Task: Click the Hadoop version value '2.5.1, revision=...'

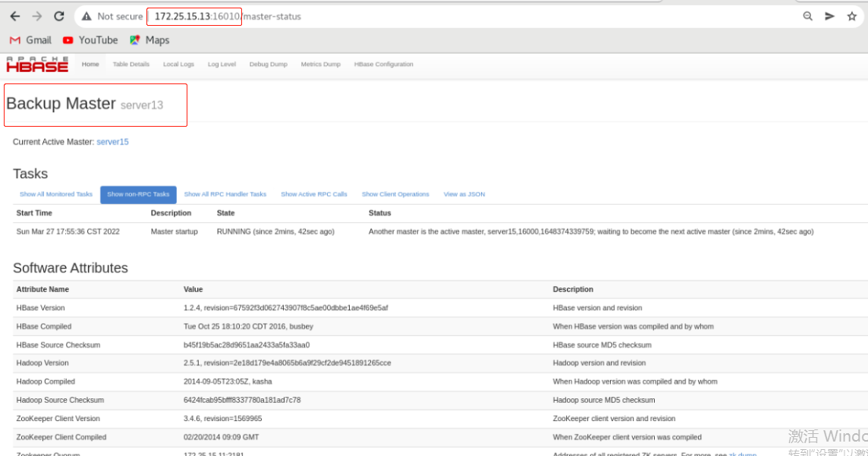Action: [x=288, y=363]
